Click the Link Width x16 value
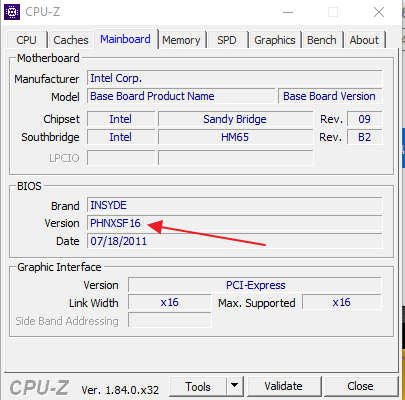Viewport: 405px width, 400px height. pyautogui.click(x=170, y=302)
